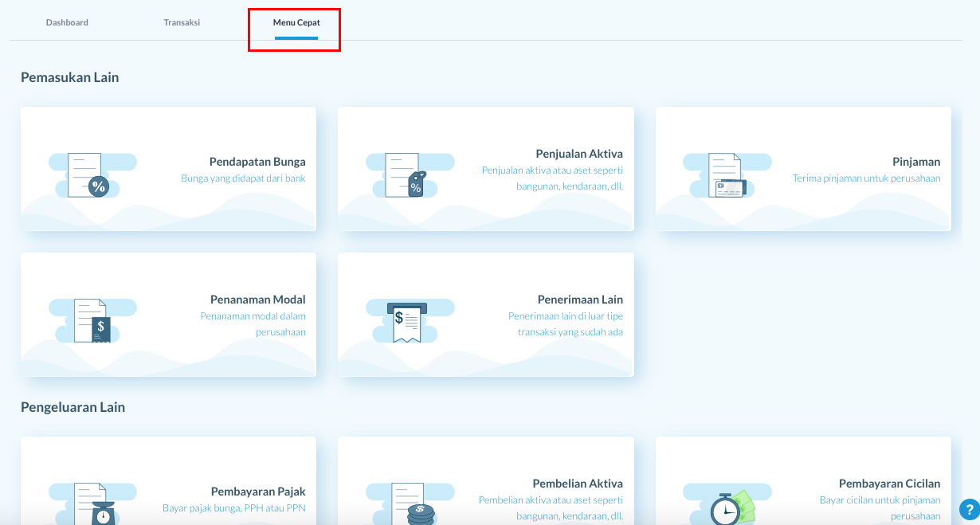Select the Menu Cepat tab
The image size is (980, 525).
[296, 22]
